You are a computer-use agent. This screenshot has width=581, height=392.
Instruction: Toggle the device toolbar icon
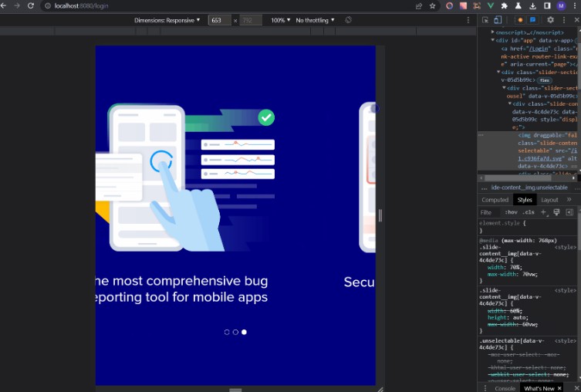pyautogui.click(x=498, y=19)
